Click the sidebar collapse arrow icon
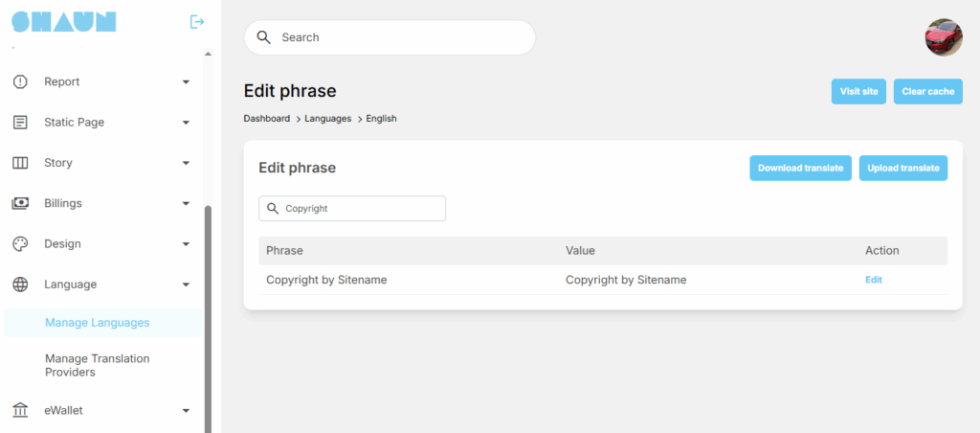The height and width of the screenshot is (433, 980). point(197,21)
